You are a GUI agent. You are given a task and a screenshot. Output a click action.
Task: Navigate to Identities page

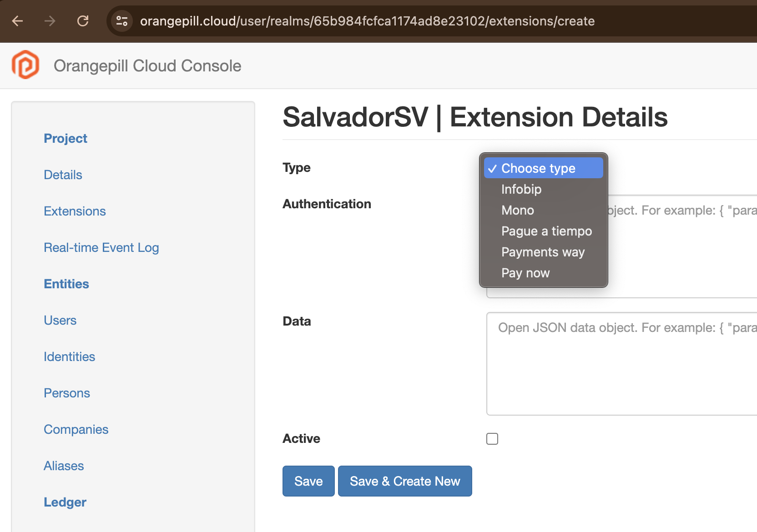coord(69,356)
